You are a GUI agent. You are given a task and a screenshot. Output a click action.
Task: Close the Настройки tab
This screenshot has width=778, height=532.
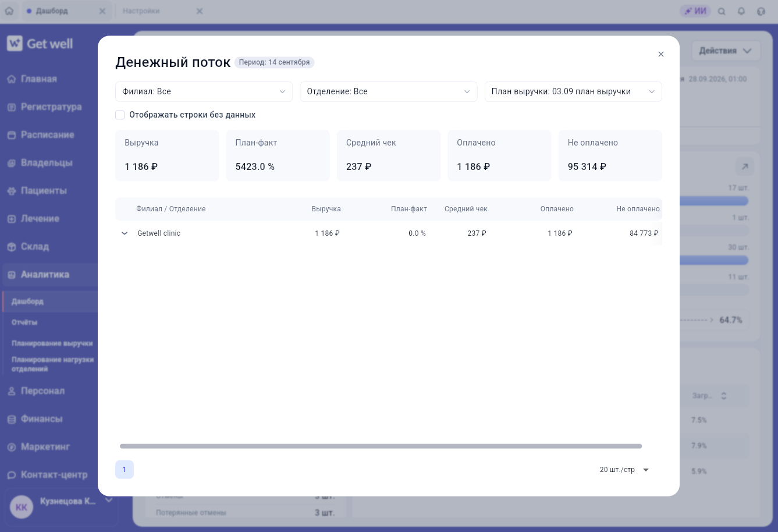(x=200, y=11)
